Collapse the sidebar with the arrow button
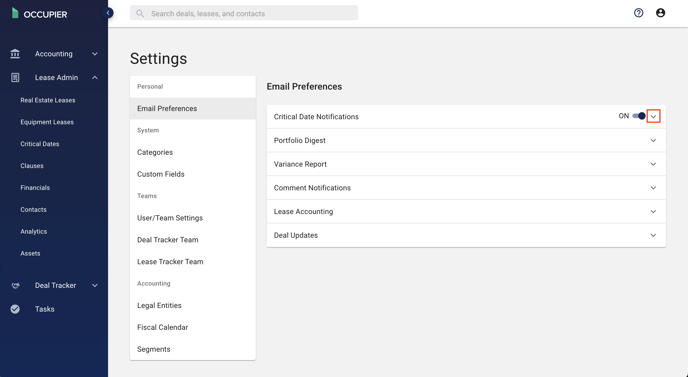The width and height of the screenshot is (688, 377). [x=108, y=13]
